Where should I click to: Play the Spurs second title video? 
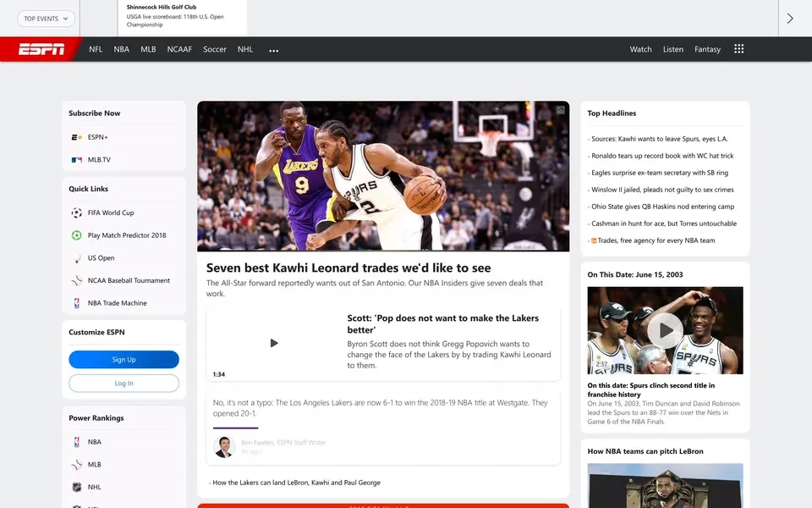pos(665,330)
